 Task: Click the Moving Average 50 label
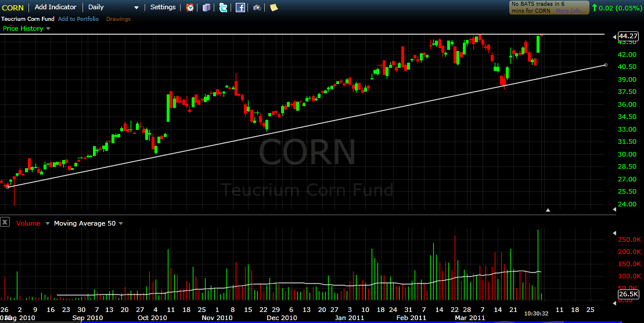(x=85, y=223)
